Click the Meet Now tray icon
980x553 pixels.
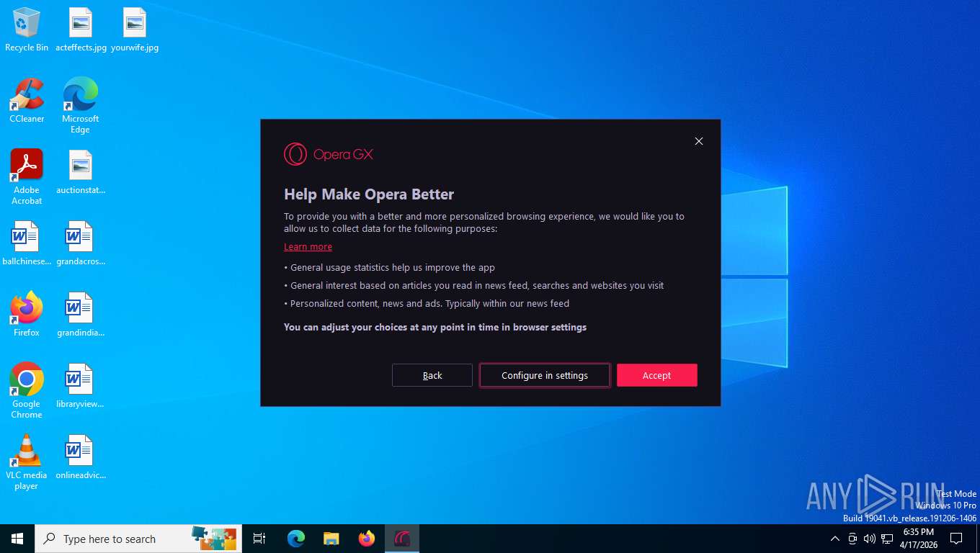(852, 539)
